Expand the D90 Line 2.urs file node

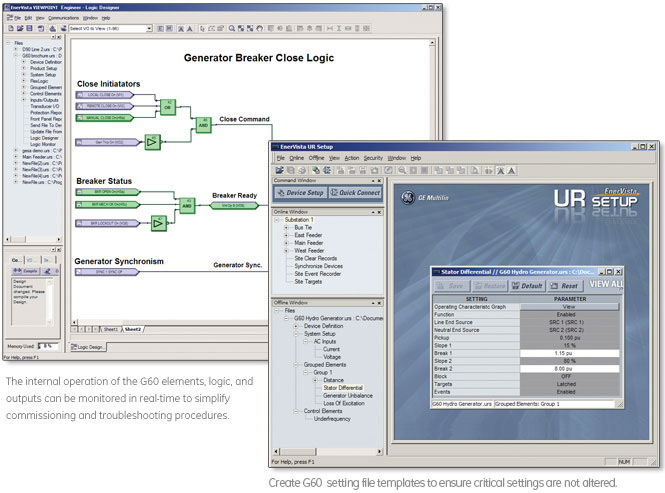click(x=16, y=49)
